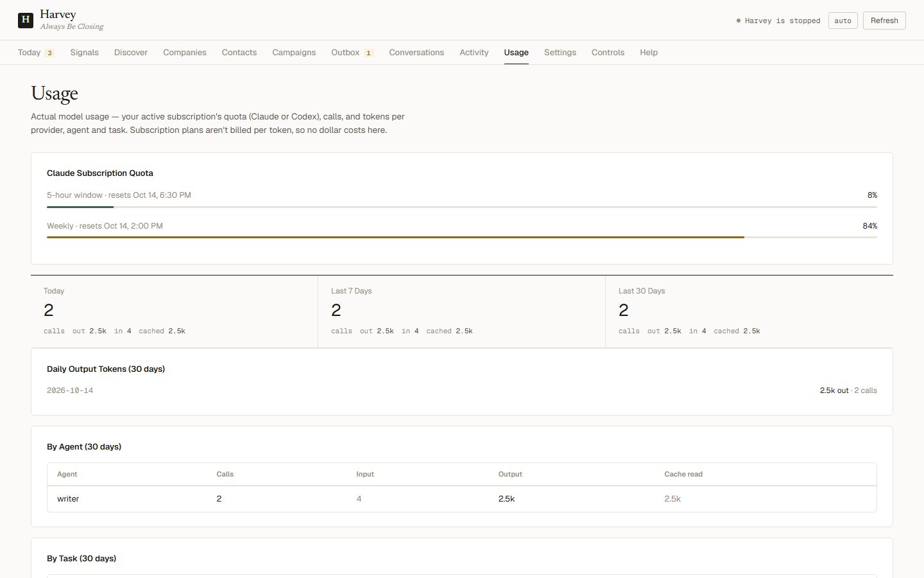Click the 5-hour window quota progress bar
924x578 pixels.
click(x=462, y=207)
